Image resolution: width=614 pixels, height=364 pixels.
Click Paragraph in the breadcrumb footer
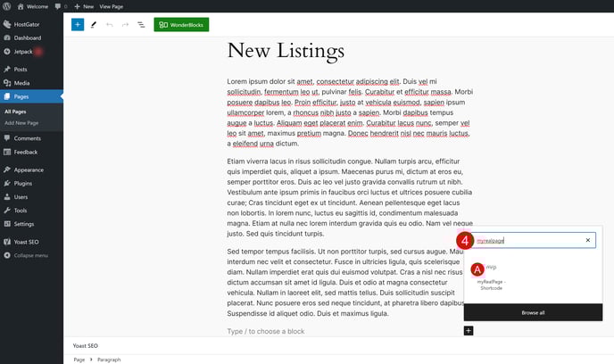tap(109, 360)
